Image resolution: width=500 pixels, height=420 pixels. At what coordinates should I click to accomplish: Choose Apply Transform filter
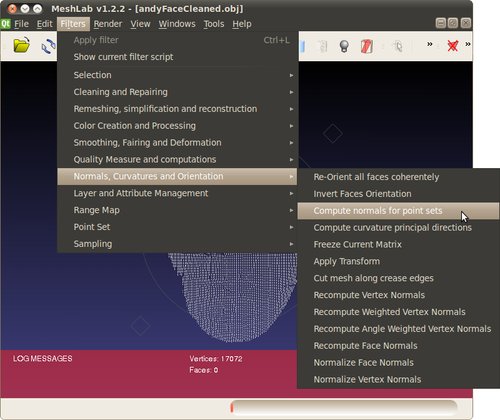[x=398, y=261]
